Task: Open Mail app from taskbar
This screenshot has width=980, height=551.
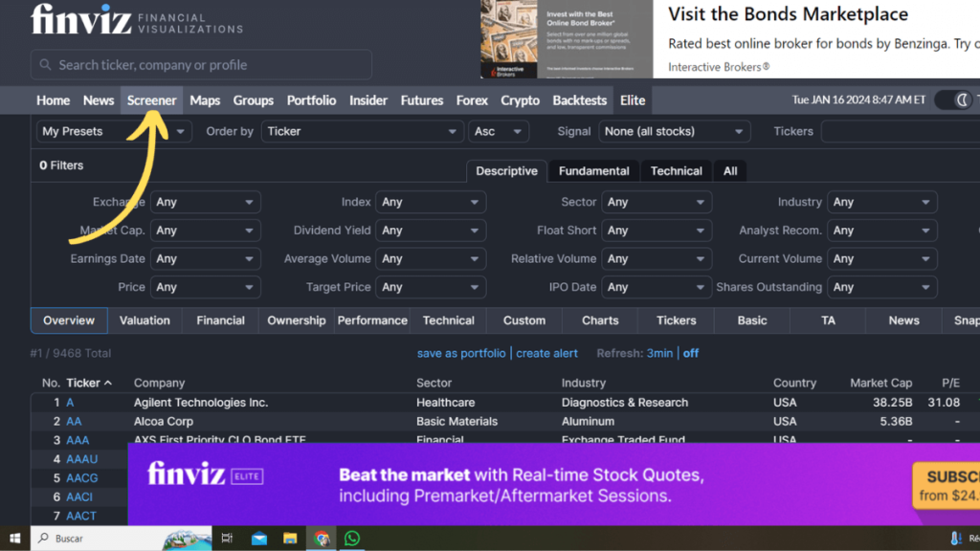Action: click(x=258, y=538)
